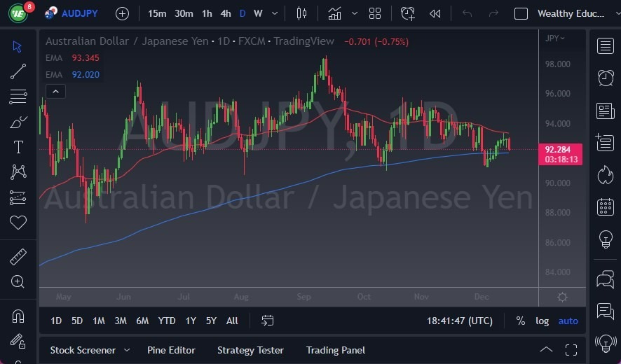Open the Wealthy Educ... layout name menu

571,14
